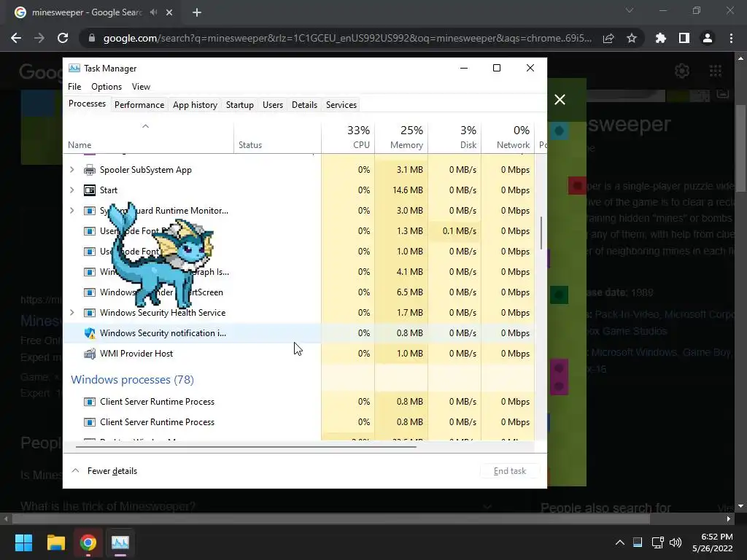Select the Processes tab
Image resolution: width=747 pixels, height=560 pixels.
pos(88,104)
